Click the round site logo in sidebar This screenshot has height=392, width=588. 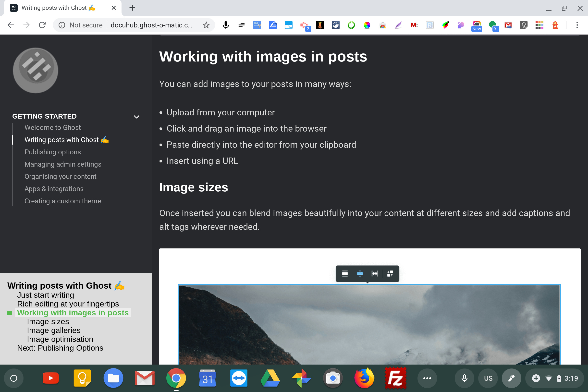coord(36,70)
